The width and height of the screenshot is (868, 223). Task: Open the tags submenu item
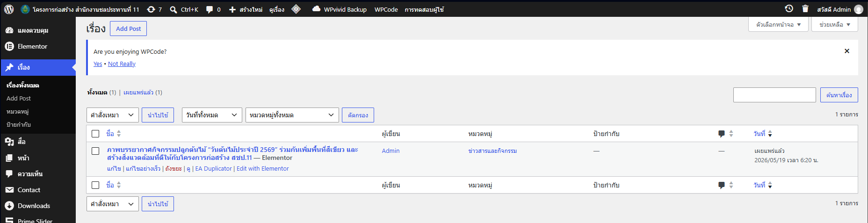pyautogui.click(x=19, y=124)
